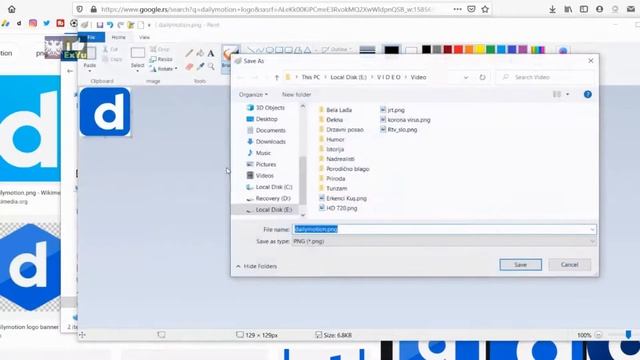Click the Edit colors rainbow icon
This screenshot has height=360, width=640.
click(563, 51)
